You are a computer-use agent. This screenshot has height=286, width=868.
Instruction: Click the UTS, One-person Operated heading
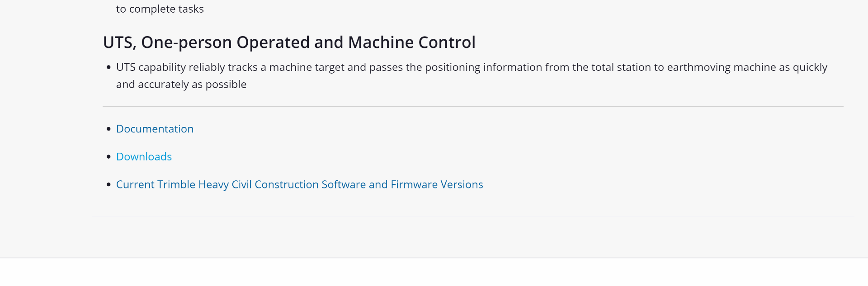289,42
